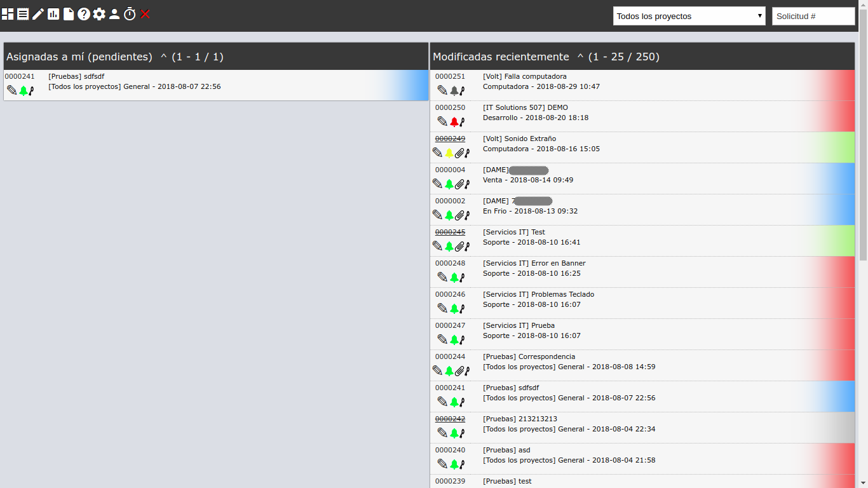Viewport: 868px width, 488px height.
Task: Open the Todos los proyectos project dropdown
Action: pos(689,17)
